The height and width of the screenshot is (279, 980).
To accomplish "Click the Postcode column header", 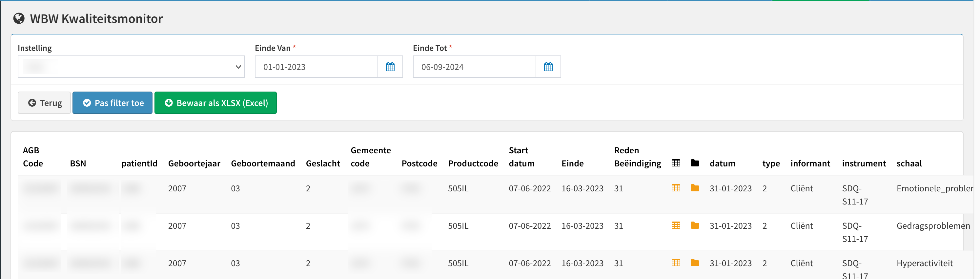I will click(x=419, y=163).
